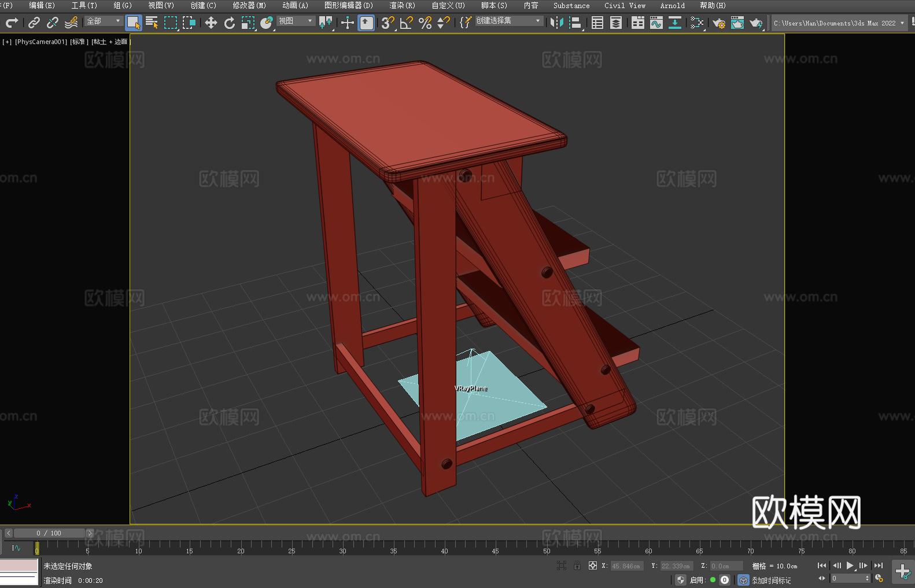The width and height of the screenshot is (915, 588).
Task: Toggle the Layer Explorer
Action: click(x=616, y=23)
